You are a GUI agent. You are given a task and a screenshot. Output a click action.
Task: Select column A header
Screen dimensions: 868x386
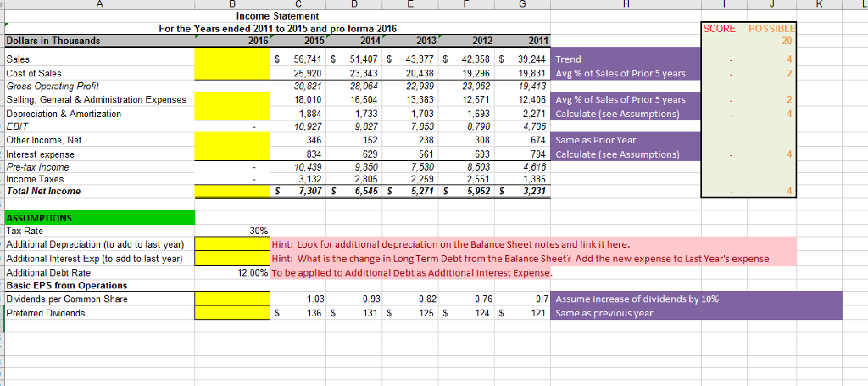click(x=100, y=3)
